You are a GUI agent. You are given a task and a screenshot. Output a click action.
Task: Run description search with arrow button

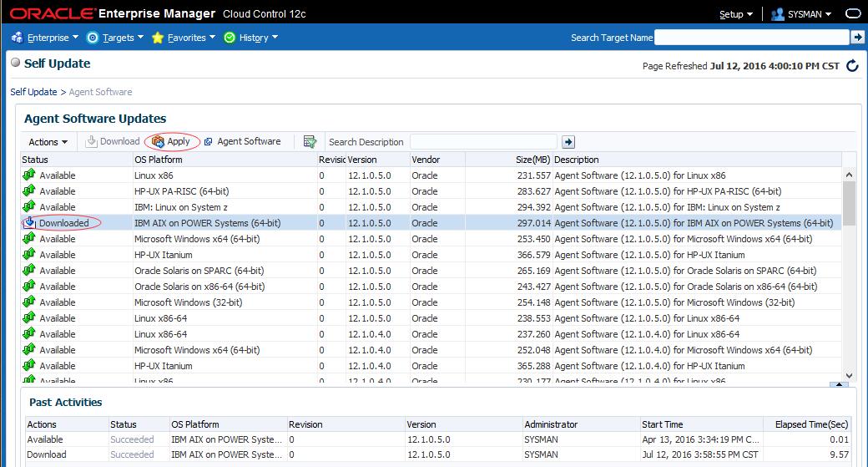pos(568,142)
